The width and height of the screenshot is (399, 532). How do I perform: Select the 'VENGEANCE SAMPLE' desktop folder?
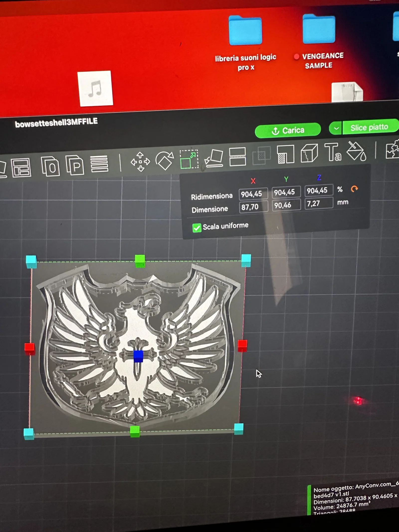coord(319,41)
